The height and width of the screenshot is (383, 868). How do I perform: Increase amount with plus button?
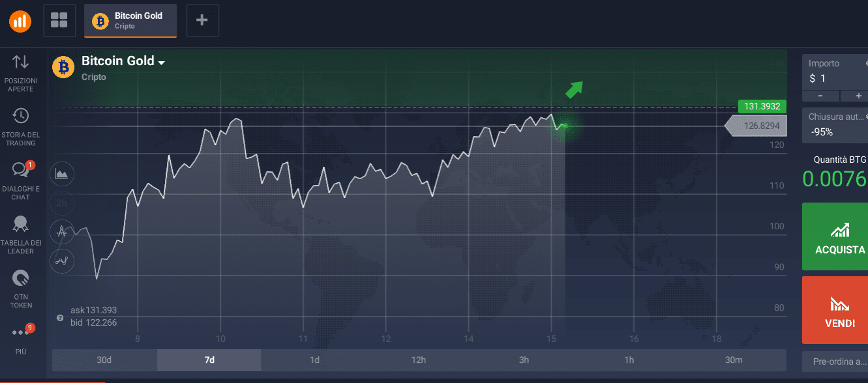(853, 96)
